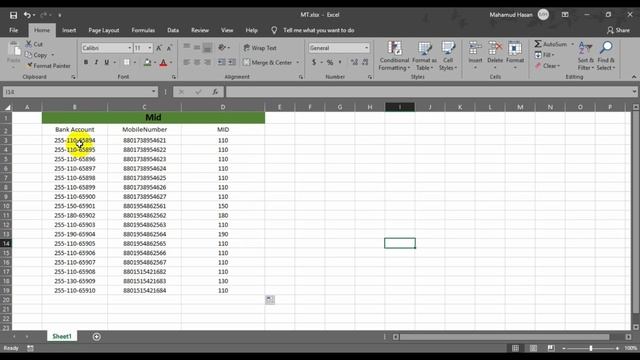Click the Undo icon

pos(27,15)
